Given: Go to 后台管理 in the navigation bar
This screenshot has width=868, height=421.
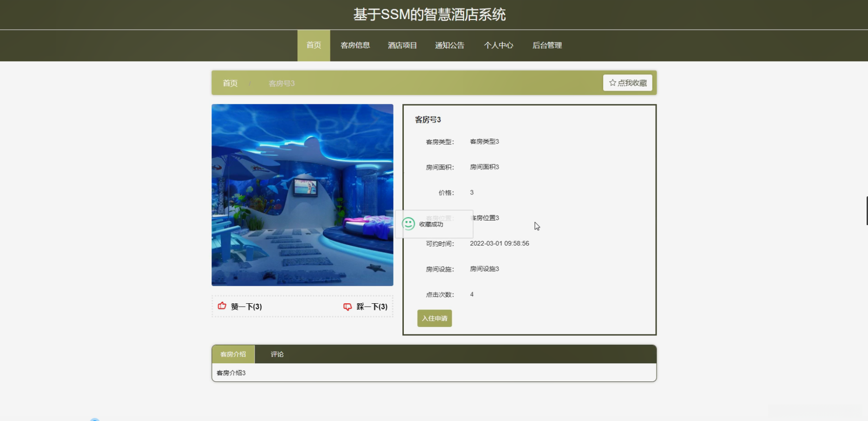Looking at the screenshot, I should coord(547,46).
